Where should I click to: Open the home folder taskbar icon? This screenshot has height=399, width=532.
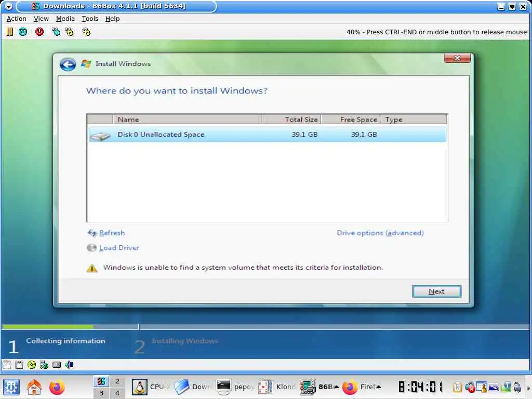click(34, 387)
